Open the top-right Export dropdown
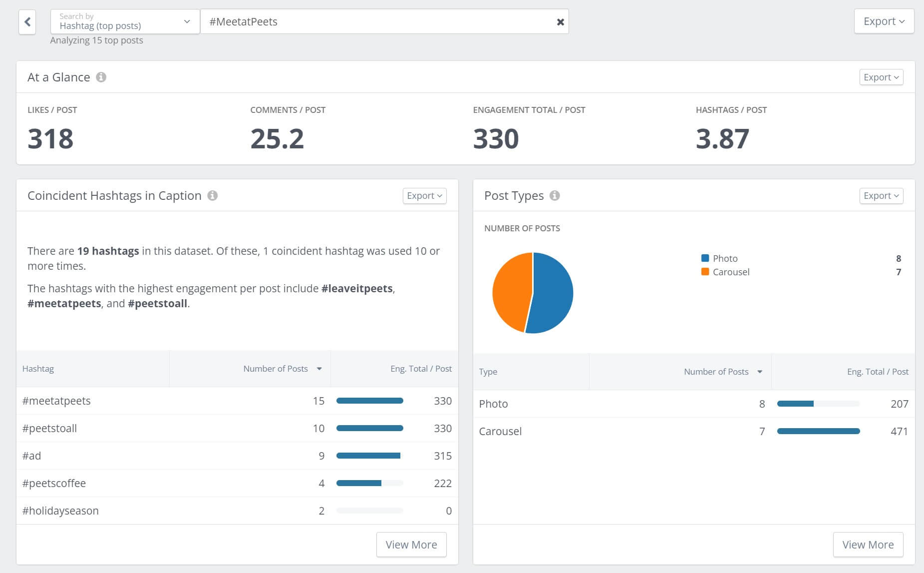This screenshot has height=573, width=924. 883,21
